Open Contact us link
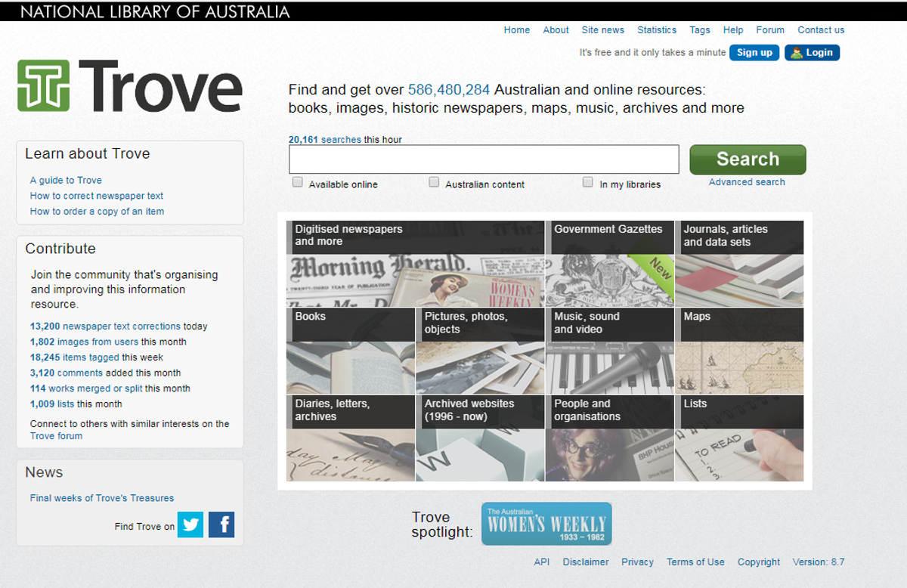The width and height of the screenshot is (907, 588). point(821,30)
